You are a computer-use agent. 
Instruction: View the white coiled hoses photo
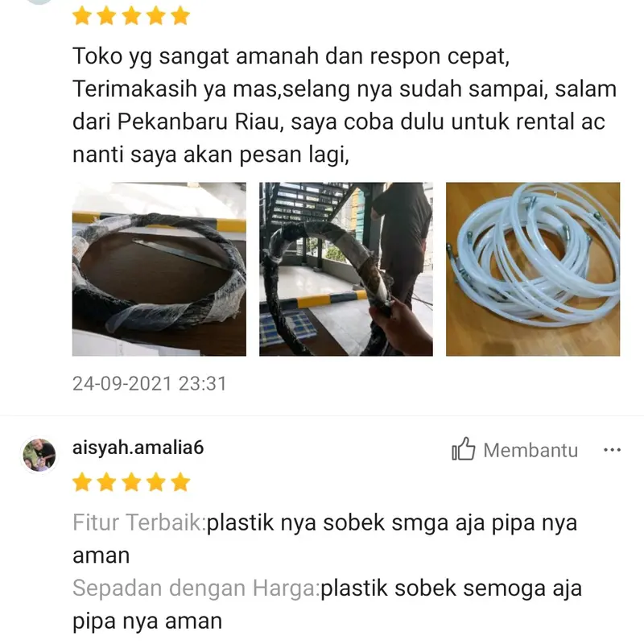click(x=533, y=269)
